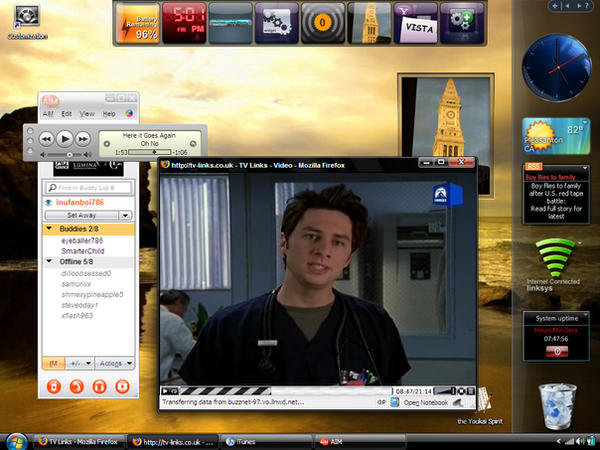The height and width of the screenshot is (450, 600).
Task: Open the Boy flies to family RSS headline
Action: (550, 177)
